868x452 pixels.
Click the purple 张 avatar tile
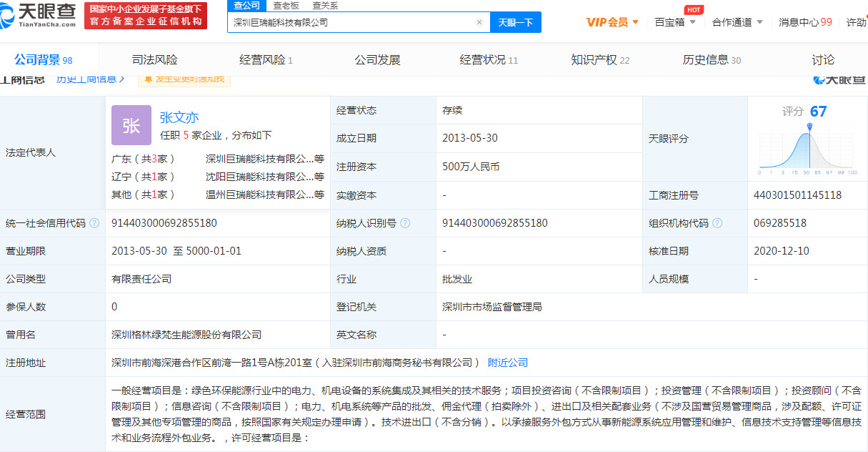pyautogui.click(x=131, y=125)
